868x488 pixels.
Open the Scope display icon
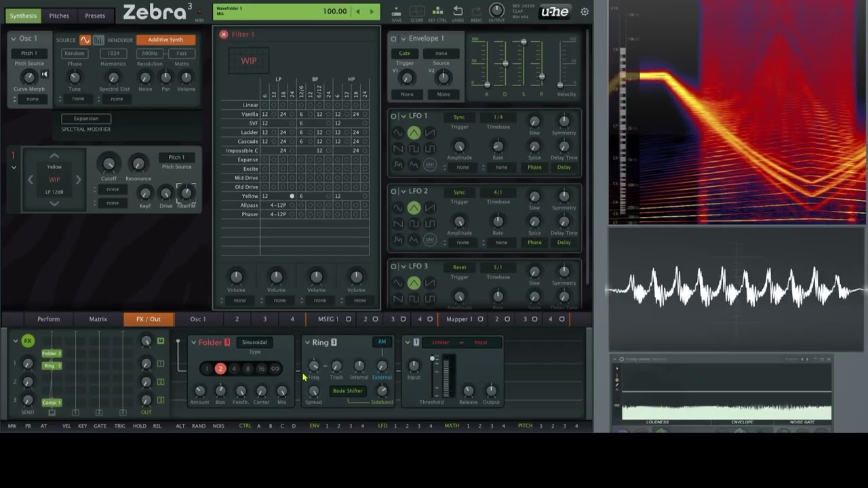(417, 11)
